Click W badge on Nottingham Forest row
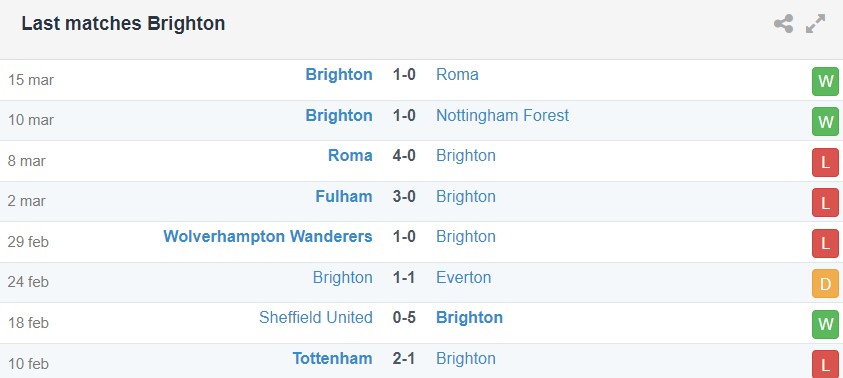 pos(825,122)
